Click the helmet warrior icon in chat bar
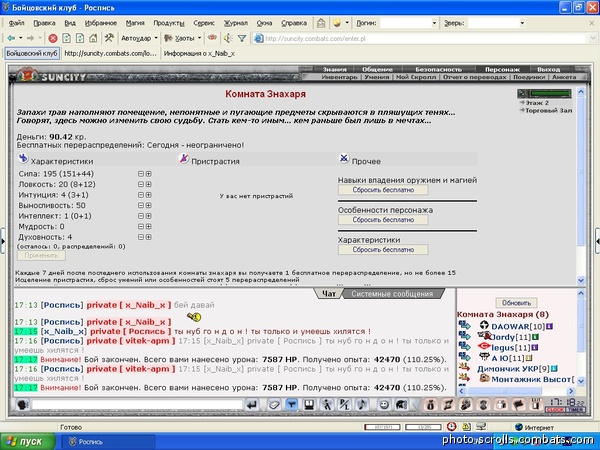 (401, 404)
